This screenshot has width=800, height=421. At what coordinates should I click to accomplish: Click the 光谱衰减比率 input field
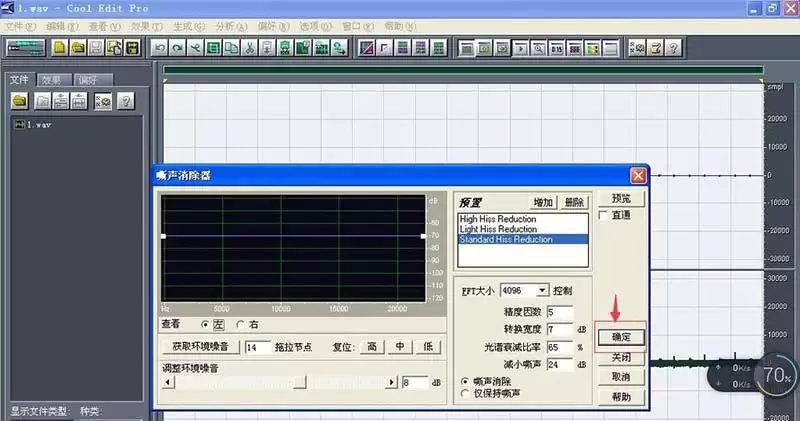click(x=559, y=347)
